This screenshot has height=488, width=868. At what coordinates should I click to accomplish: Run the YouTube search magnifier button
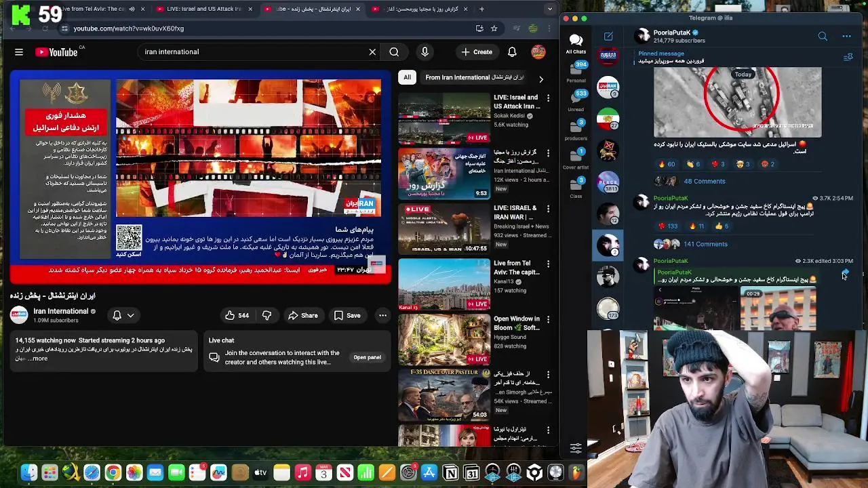394,52
